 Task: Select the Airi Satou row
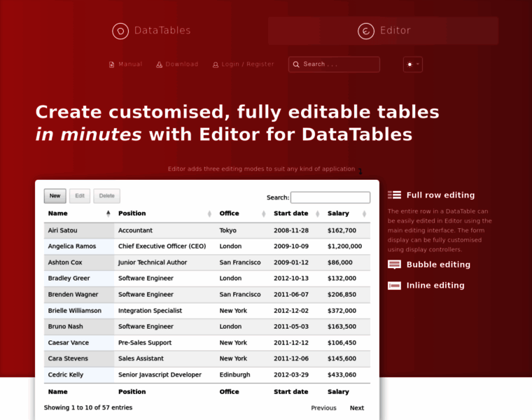tap(207, 231)
